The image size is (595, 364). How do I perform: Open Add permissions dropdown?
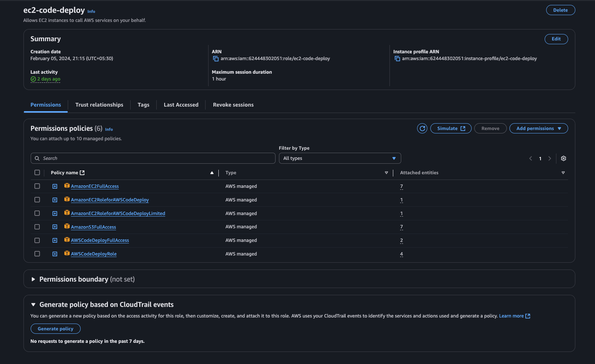point(539,129)
